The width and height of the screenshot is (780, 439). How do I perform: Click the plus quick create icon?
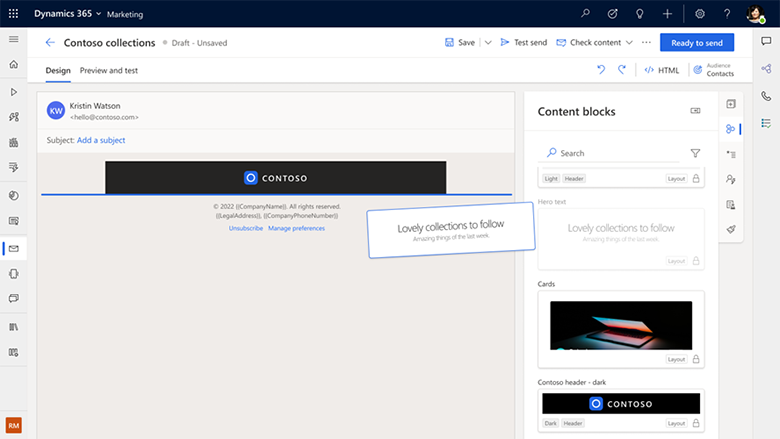(x=667, y=14)
